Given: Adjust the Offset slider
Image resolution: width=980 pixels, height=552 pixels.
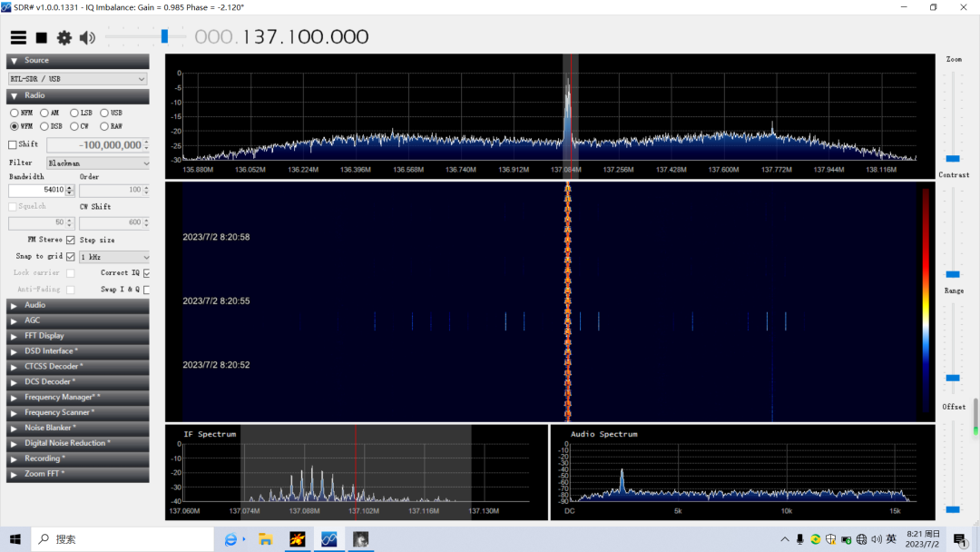Looking at the screenshot, I should pos(953,509).
